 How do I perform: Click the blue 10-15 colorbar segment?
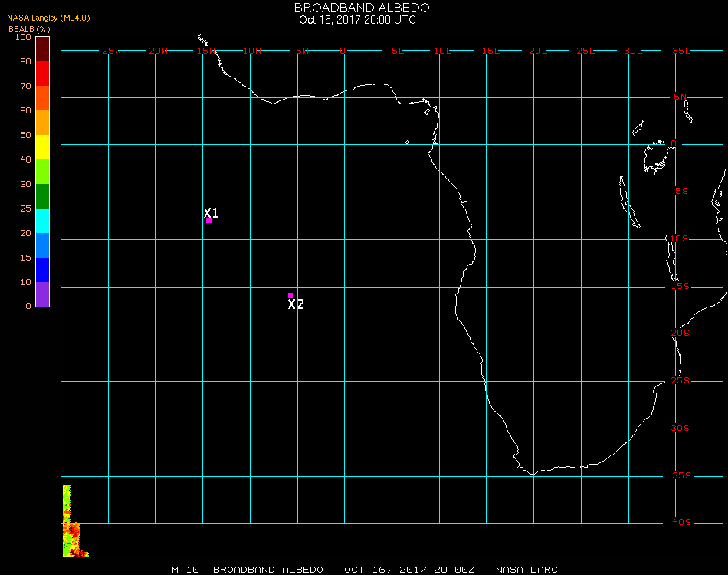tap(42, 270)
